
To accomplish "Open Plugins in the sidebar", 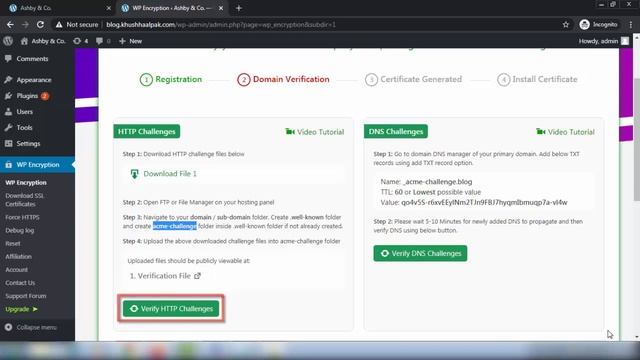I will click(27, 96).
